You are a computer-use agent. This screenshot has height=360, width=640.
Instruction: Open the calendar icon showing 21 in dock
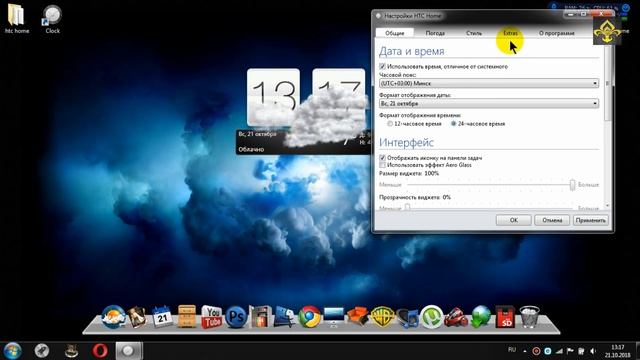(x=162, y=317)
